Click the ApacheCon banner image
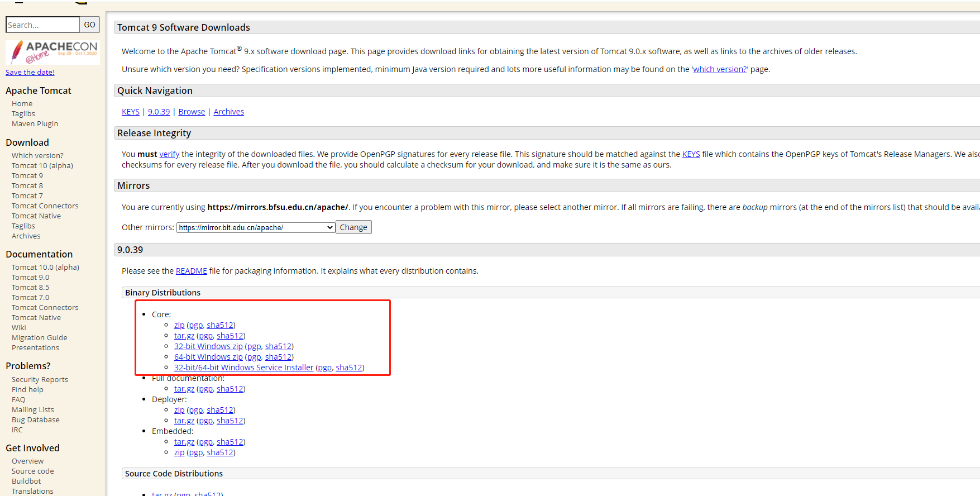 click(x=52, y=53)
